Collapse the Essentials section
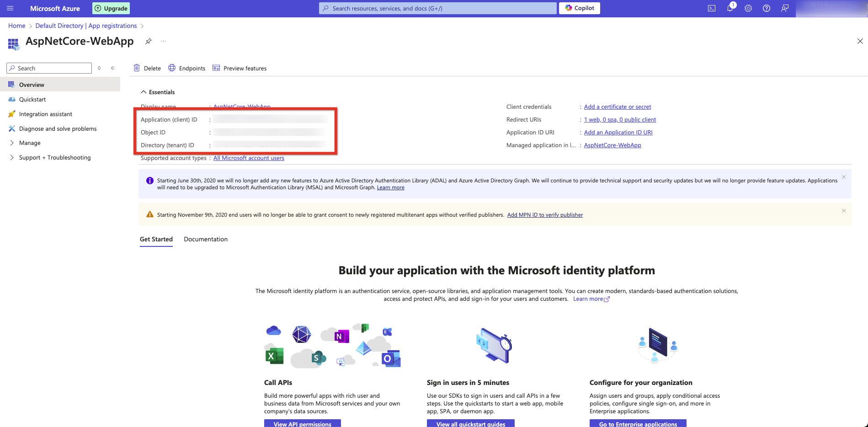 tap(158, 92)
